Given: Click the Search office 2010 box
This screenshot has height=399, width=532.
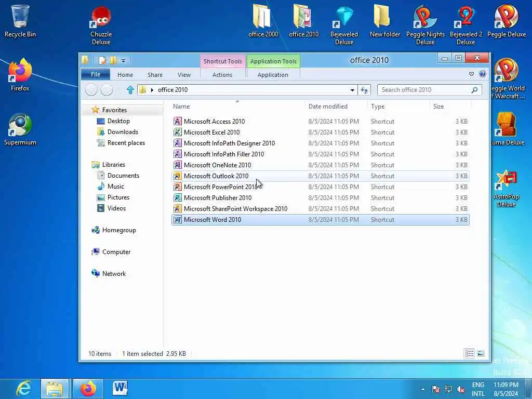Looking at the screenshot, I should (x=430, y=90).
